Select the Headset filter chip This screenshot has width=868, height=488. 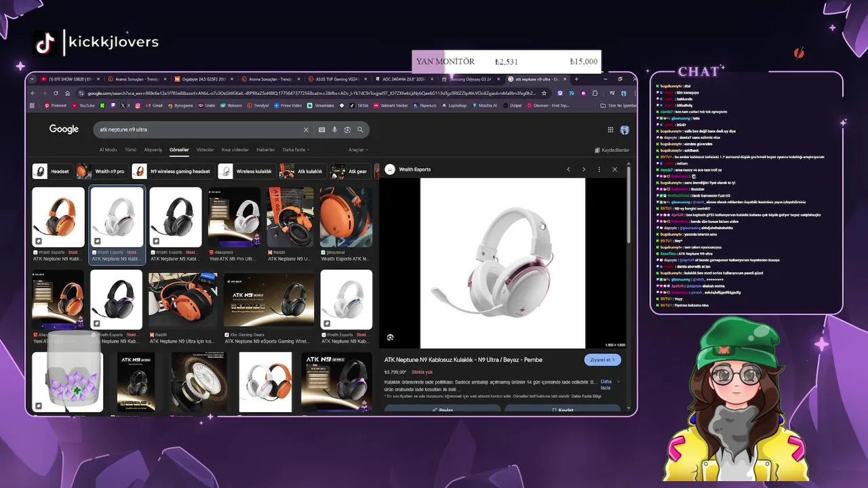52,171
